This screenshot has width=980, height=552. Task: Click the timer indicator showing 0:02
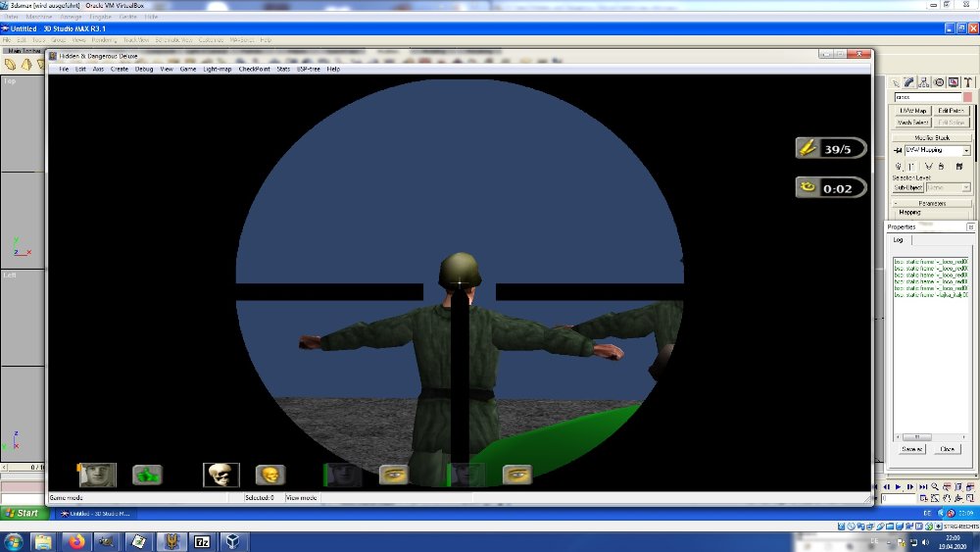pos(831,187)
